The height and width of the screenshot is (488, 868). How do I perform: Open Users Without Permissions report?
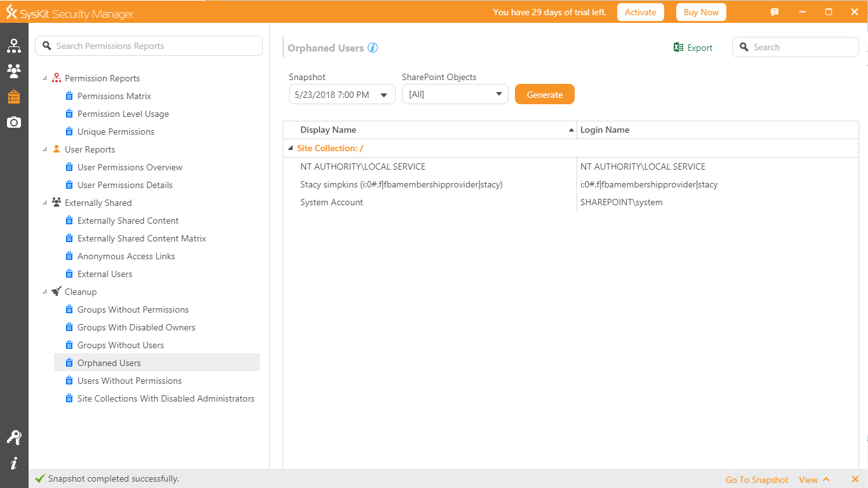pos(130,381)
